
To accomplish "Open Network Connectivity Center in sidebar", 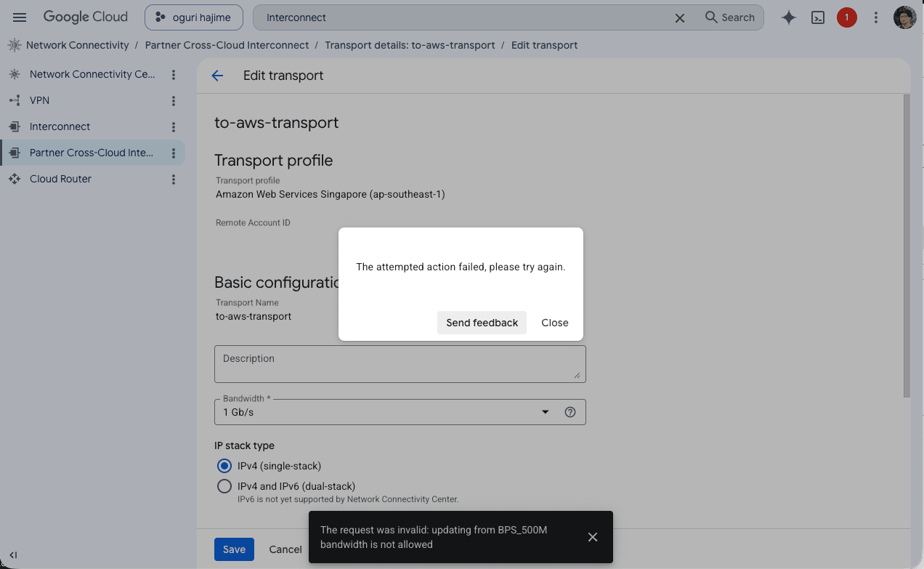I will click(92, 74).
